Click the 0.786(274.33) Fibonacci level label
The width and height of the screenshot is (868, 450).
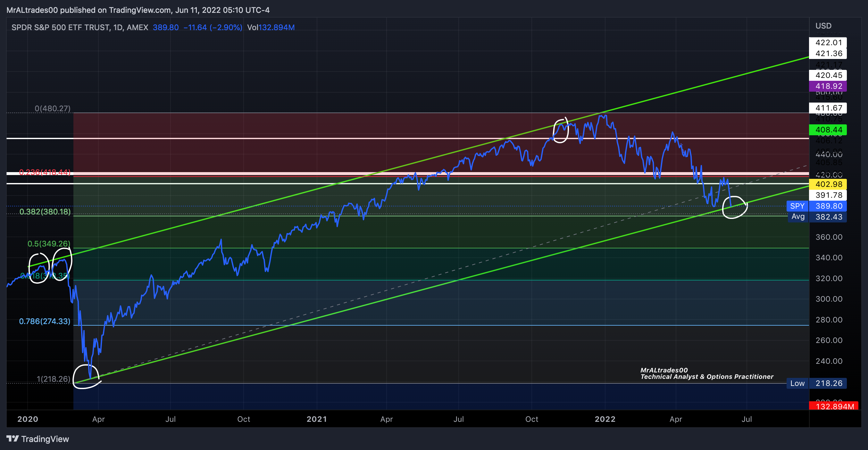tap(45, 321)
